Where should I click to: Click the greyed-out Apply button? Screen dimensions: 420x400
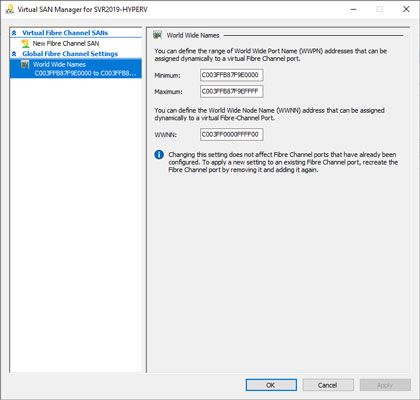pyautogui.click(x=385, y=385)
